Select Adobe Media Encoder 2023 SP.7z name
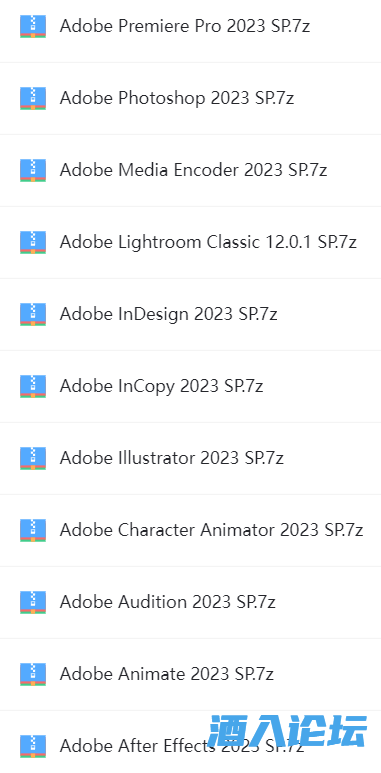The width and height of the screenshot is (381, 773). pyautogui.click(x=193, y=170)
